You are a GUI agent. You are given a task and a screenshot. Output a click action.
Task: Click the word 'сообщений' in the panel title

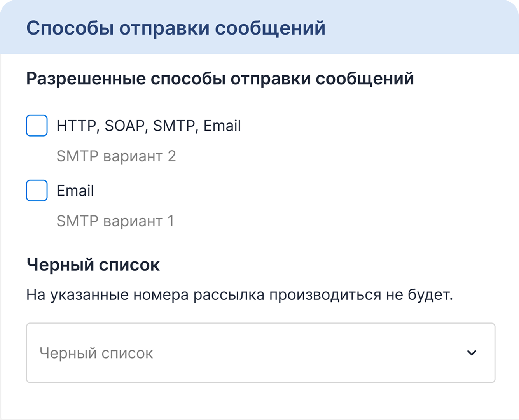pyautogui.click(x=270, y=28)
